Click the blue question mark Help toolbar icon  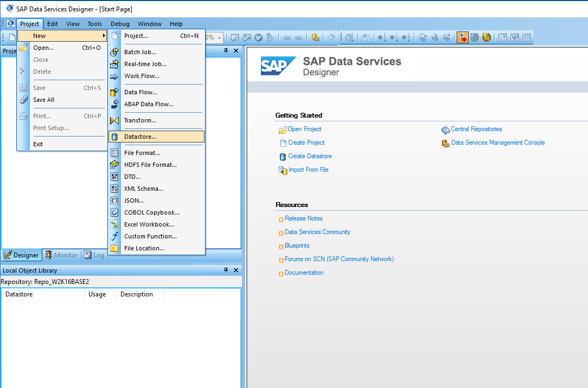click(x=331, y=37)
